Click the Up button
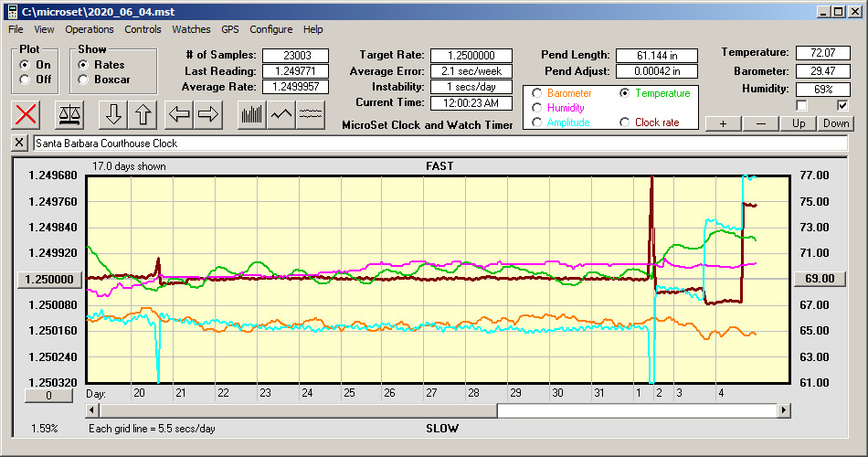This screenshot has width=868, height=457. click(799, 123)
